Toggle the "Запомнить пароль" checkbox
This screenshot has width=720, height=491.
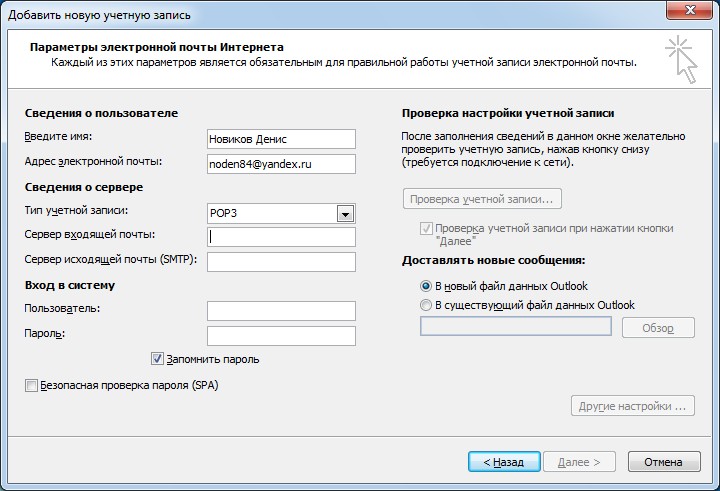[158, 358]
